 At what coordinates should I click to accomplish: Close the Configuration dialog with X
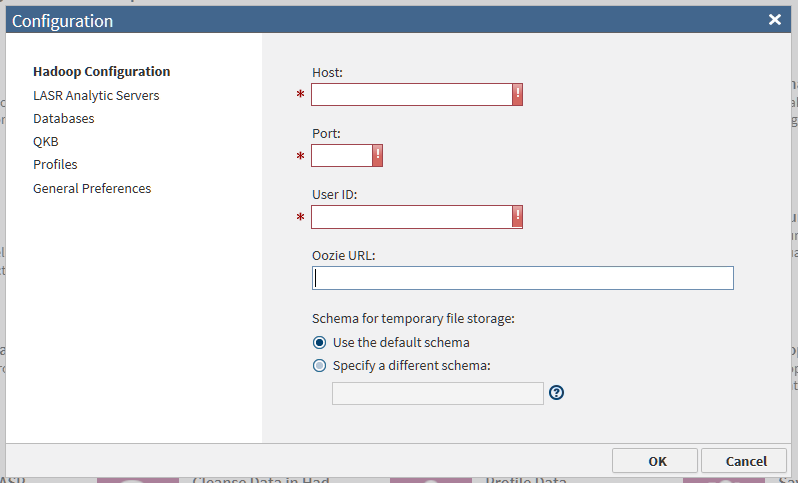775,20
